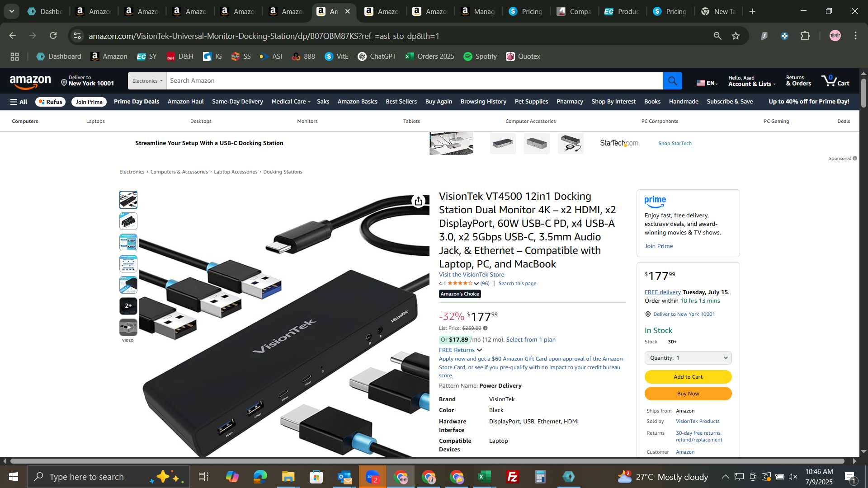The width and height of the screenshot is (868, 488).
Task: Open the apps grid in bookmarks bar
Action: (x=14, y=56)
